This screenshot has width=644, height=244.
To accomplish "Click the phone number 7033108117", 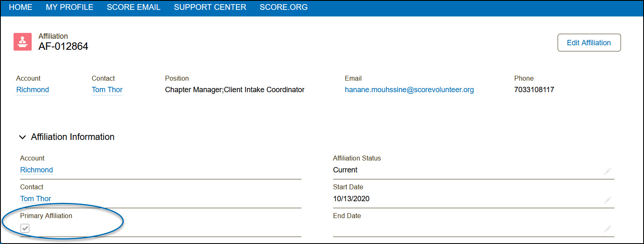I will [534, 90].
